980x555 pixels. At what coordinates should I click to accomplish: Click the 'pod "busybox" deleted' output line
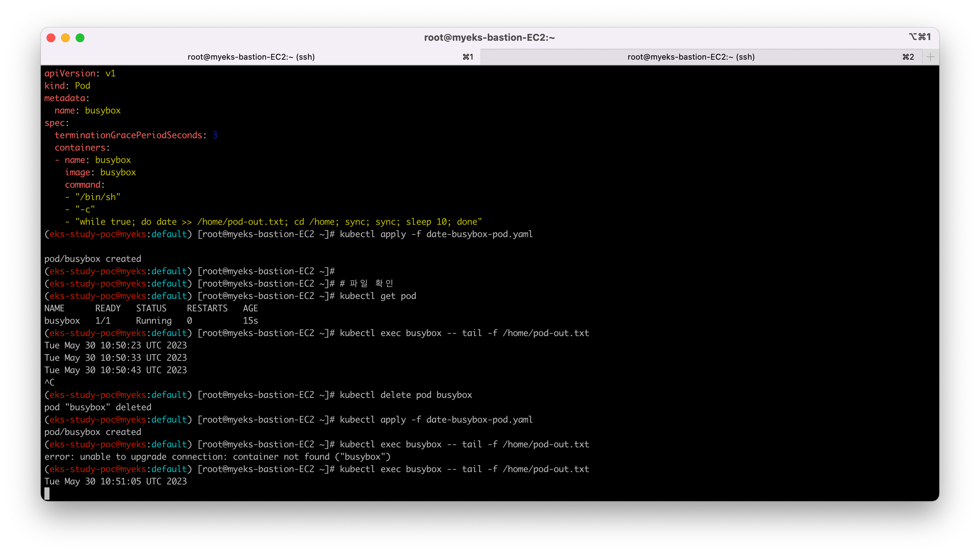coord(98,407)
